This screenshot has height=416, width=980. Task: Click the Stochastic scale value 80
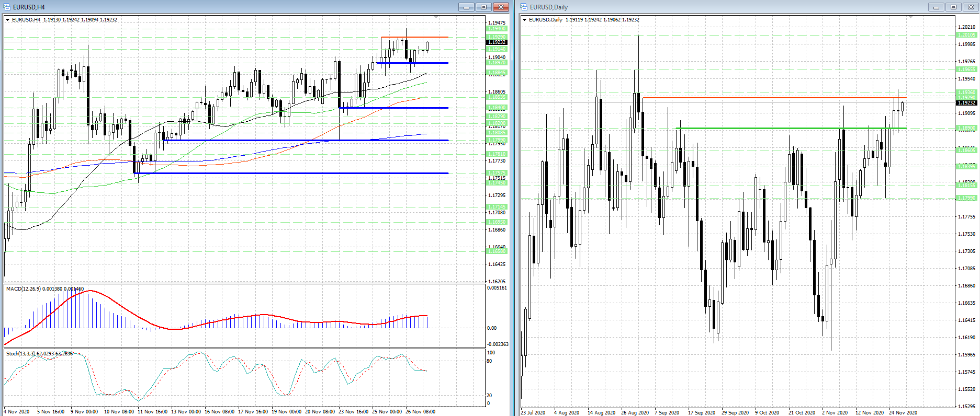point(490,361)
